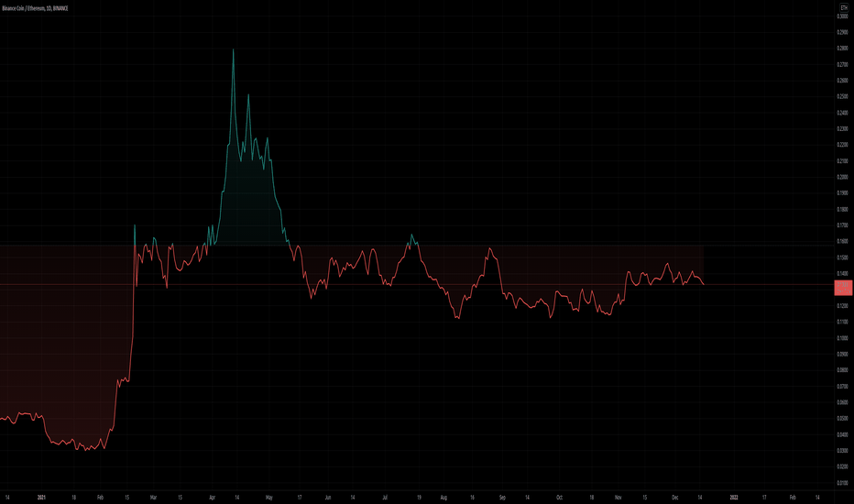The height and width of the screenshot is (504, 854).
Task: Click the Aug label on time axis
Action: 443,498
